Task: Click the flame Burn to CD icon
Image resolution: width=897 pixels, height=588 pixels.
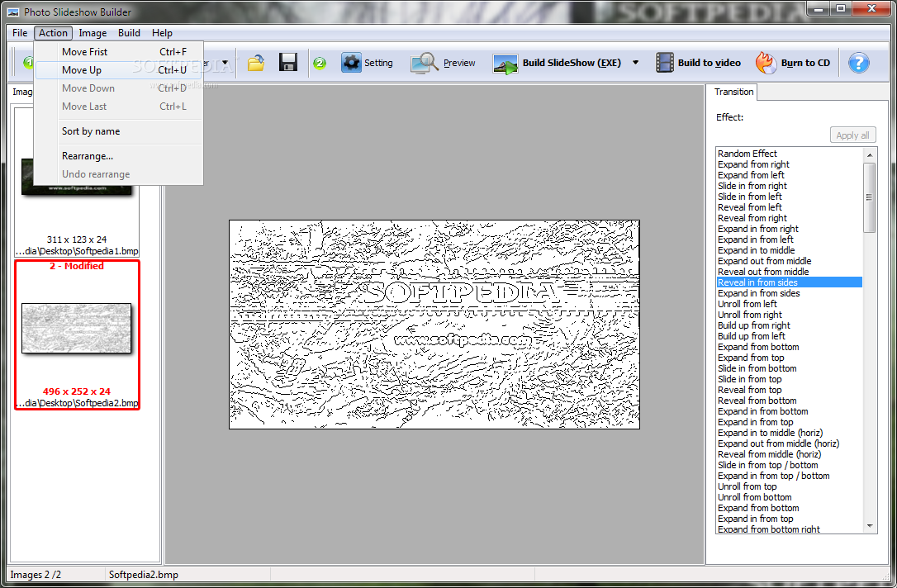Action: (x=766, y=62)
